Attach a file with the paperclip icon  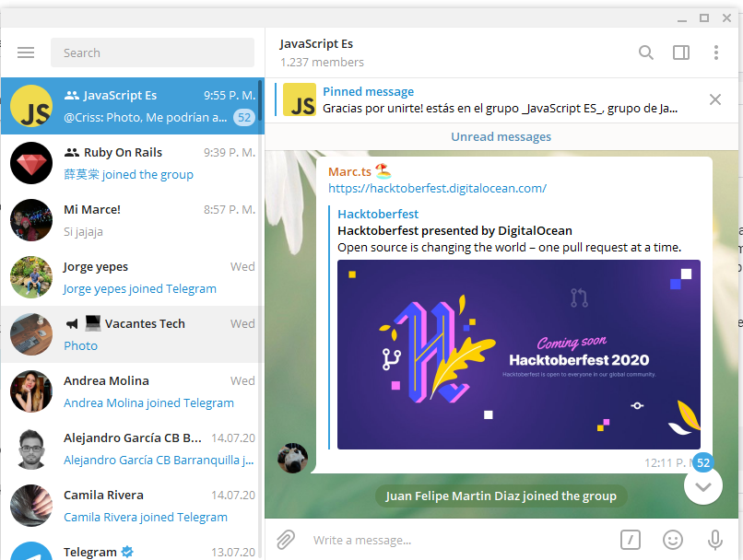pyautogui.click(x=286, y=540)
